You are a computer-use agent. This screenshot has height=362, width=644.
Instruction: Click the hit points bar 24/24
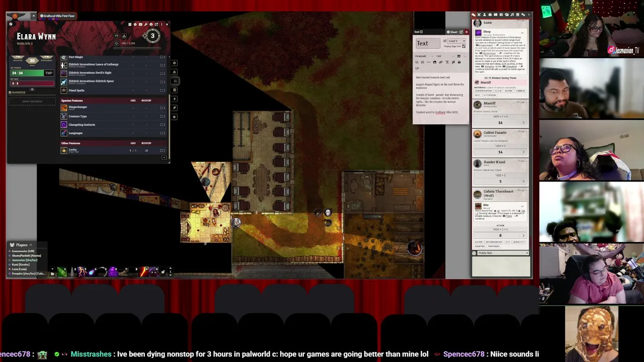coord(27,73)
